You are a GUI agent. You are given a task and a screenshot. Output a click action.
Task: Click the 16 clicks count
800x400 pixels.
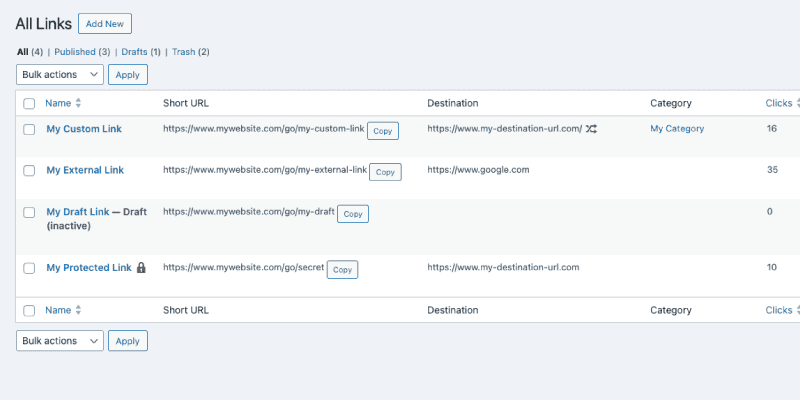pos(771,129)
